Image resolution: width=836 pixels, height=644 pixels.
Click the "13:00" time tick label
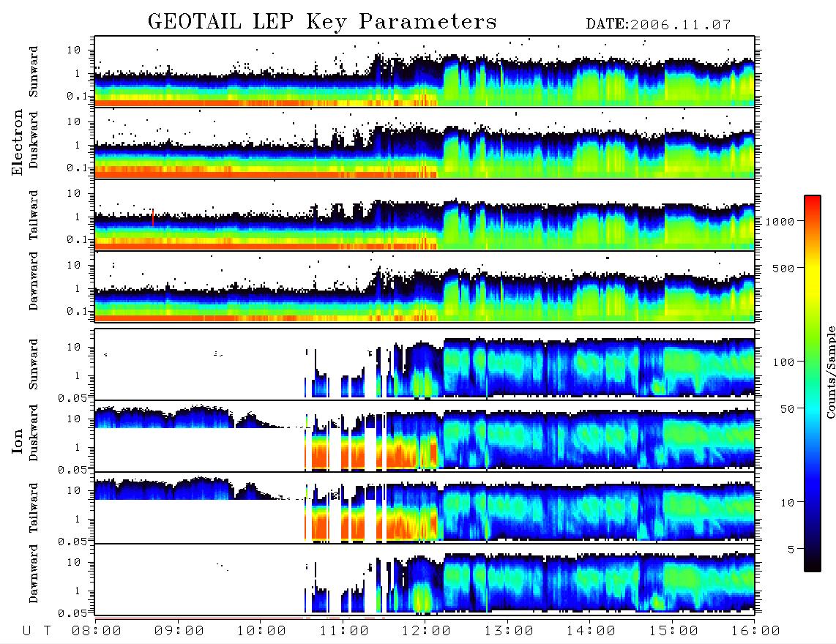click(x=509, y=631)
